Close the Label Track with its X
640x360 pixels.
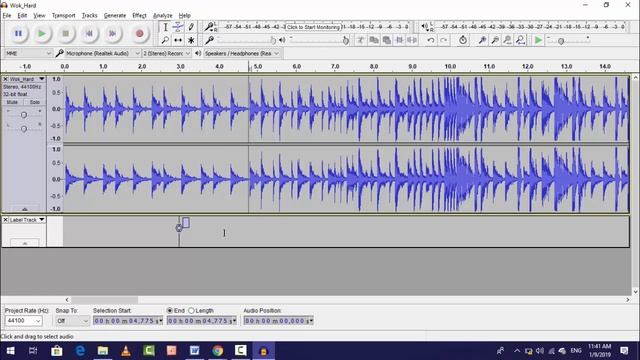coord(5,220)
